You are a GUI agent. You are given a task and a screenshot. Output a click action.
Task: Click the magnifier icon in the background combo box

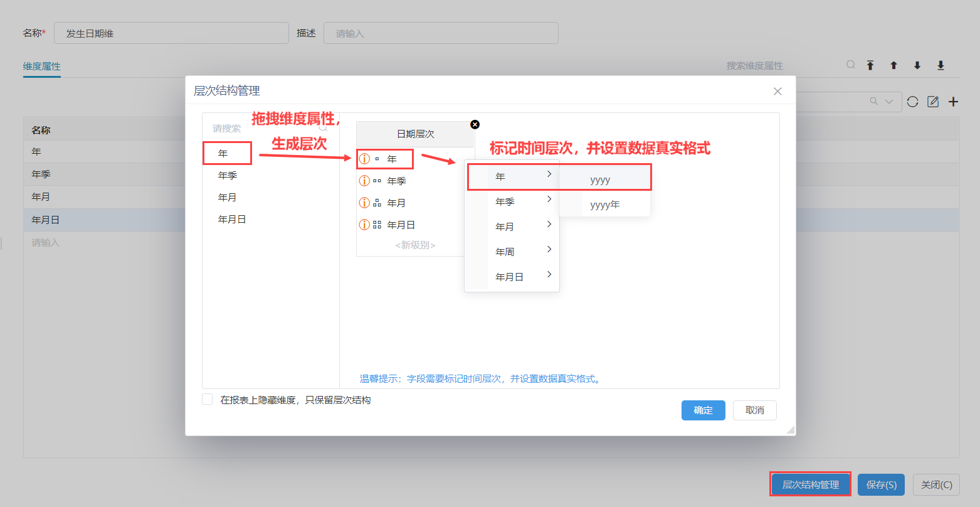click(x=874, y=101)
